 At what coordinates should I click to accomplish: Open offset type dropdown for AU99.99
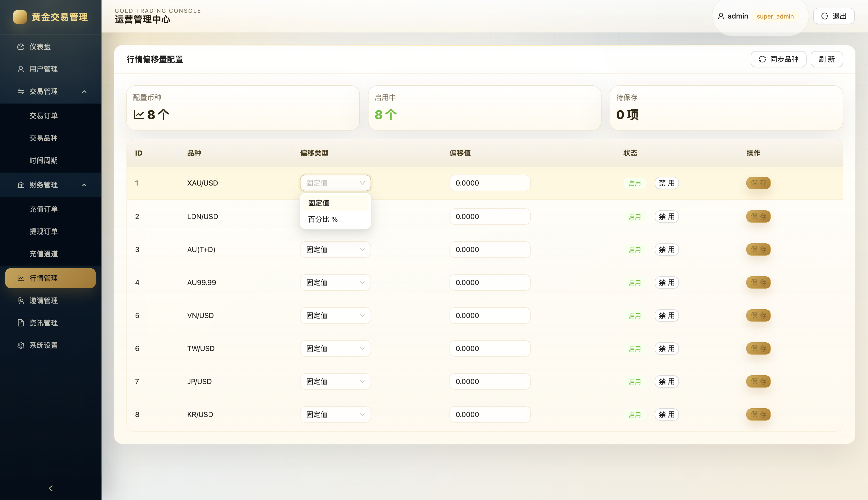pyautogui.click(x=336, y=283)
